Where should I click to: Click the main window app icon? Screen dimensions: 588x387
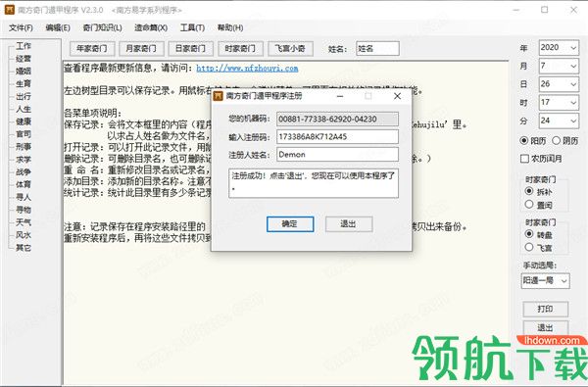10,10
